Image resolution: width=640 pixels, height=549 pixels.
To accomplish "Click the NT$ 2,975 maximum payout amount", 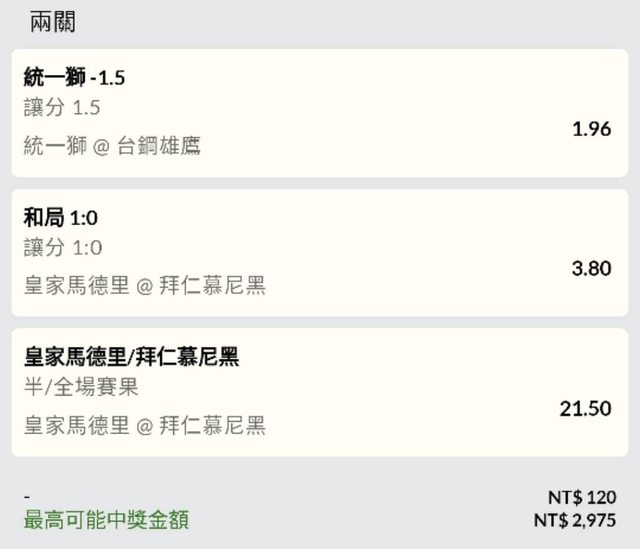I will pyautogui.click(x=575, y=520).
